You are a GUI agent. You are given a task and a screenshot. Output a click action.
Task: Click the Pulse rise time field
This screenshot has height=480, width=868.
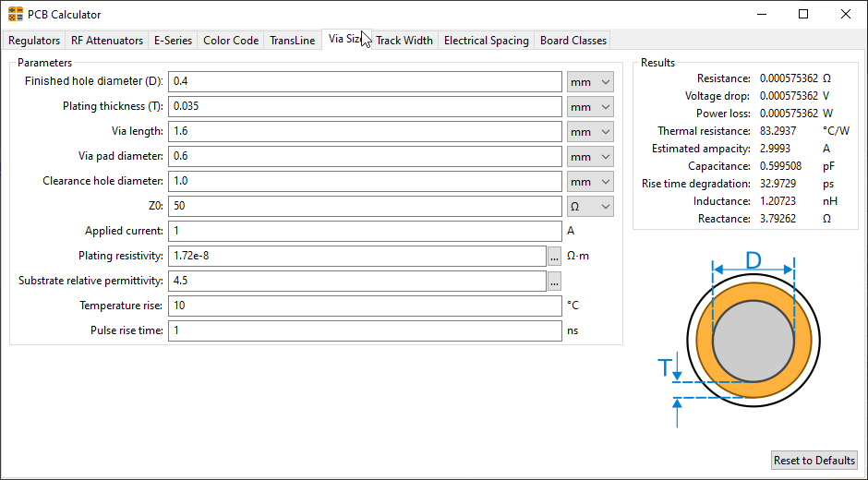click(x=365, y=330)
